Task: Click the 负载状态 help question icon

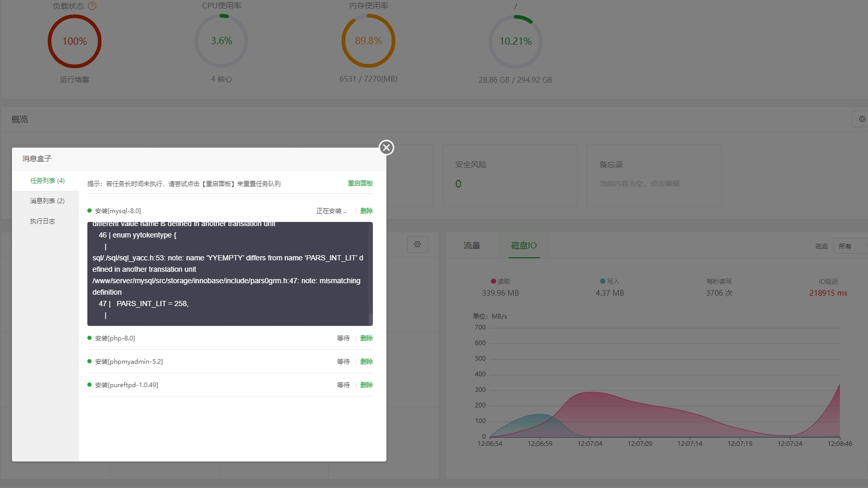Action: tap(92, 6)
